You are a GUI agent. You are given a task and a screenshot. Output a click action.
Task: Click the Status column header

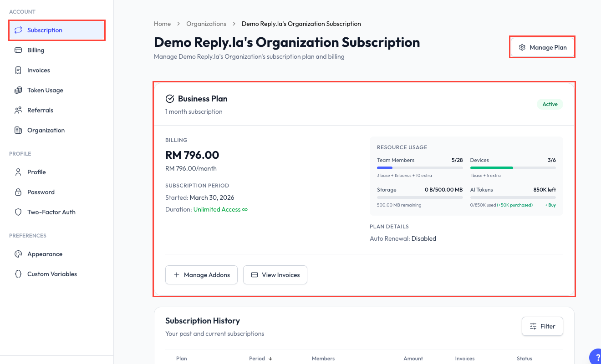click(525, 359)
